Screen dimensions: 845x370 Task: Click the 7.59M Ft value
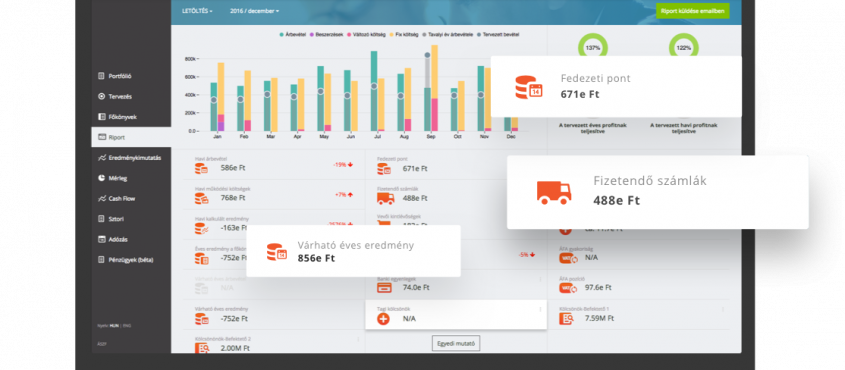point(599,318)
